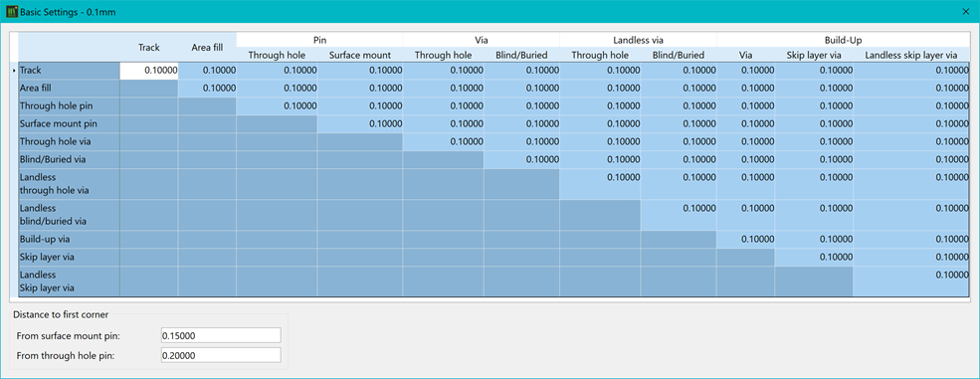Edit From through hole pin distance field

coord(221,355)
